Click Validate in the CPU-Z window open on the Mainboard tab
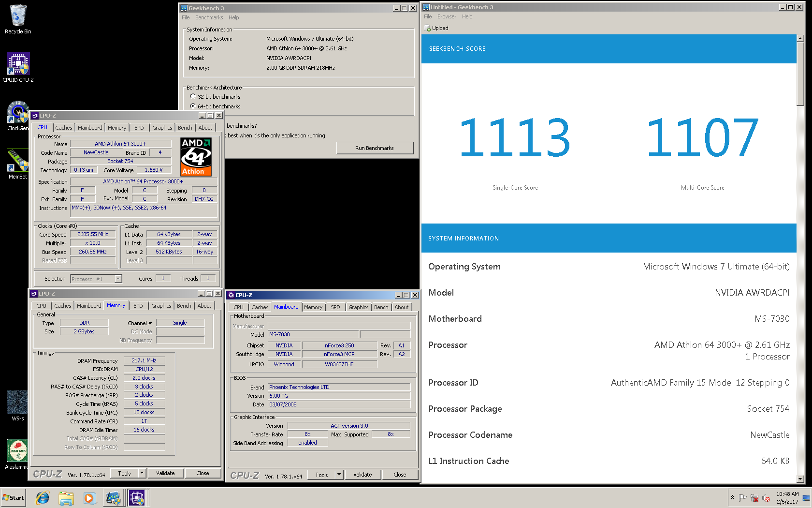The image size is (812, 508). coord(362,475)
